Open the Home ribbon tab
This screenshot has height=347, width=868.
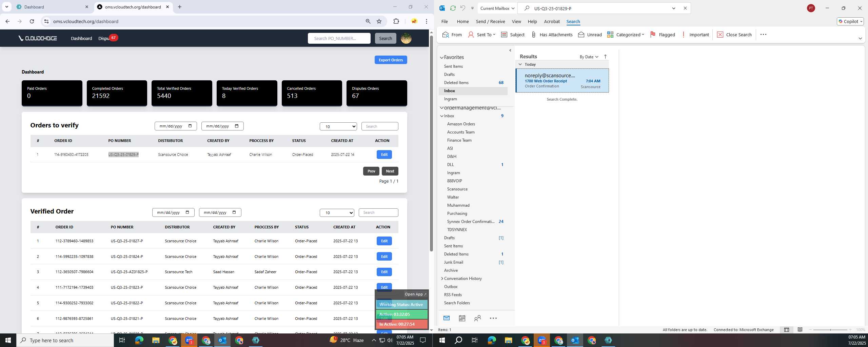463,21
